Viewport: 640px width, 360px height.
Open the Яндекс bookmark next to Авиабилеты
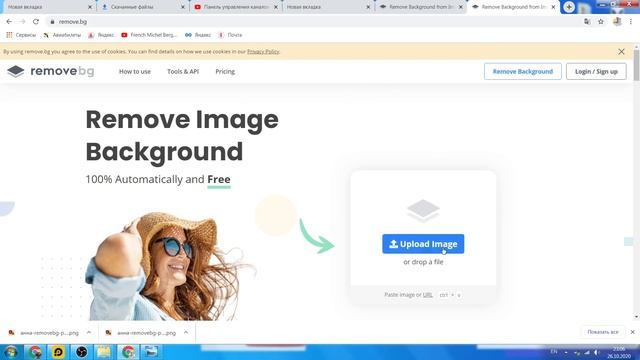tap(101, 35)
